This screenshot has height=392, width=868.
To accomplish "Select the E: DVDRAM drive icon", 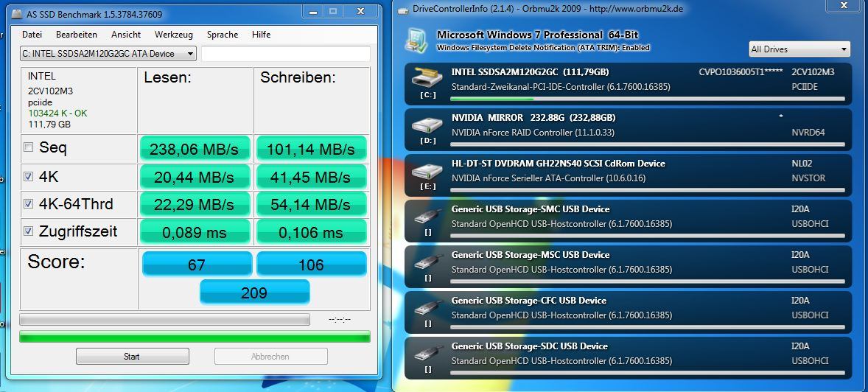I will [427, 170].
